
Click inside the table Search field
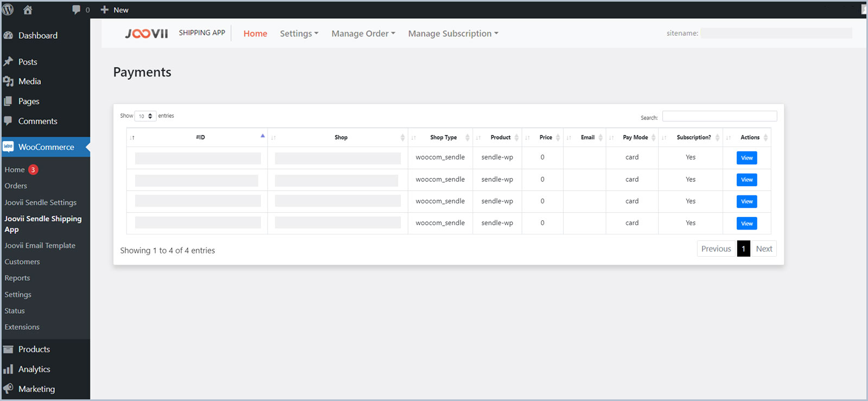[x=719, y=117]
